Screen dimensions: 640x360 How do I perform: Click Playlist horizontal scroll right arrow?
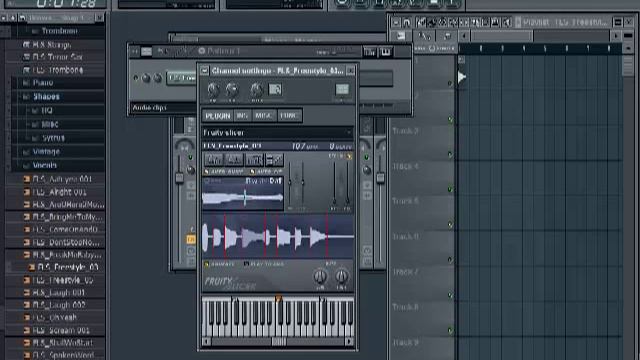point(616,36)
